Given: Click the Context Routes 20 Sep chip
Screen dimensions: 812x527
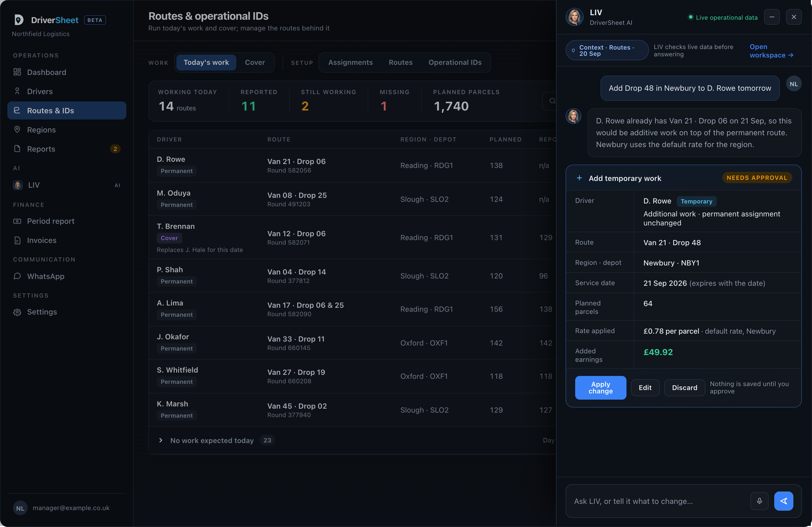Looking at the screenshot, I should (607, 50).
